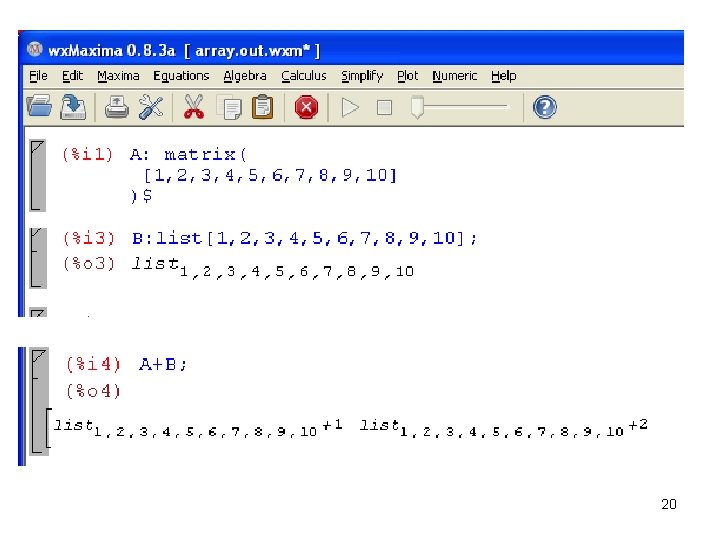Click the wxMaxima array.out.wxm title bar
This screenshot has height=540, width=720.
tap(353, 49)
